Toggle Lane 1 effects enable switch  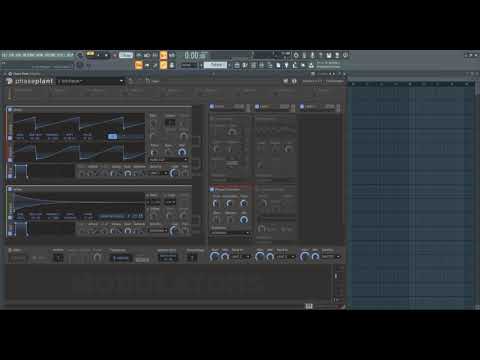(212, 106)
